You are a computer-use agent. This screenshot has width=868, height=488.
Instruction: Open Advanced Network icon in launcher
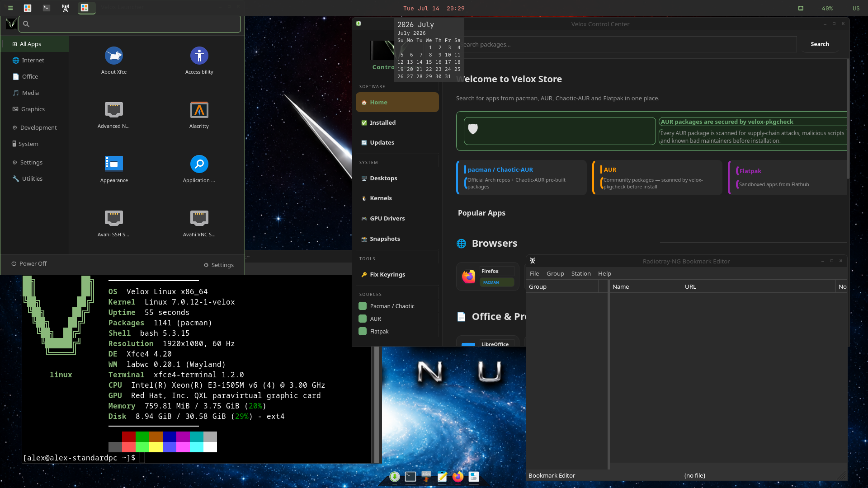(x=114, y=110)
